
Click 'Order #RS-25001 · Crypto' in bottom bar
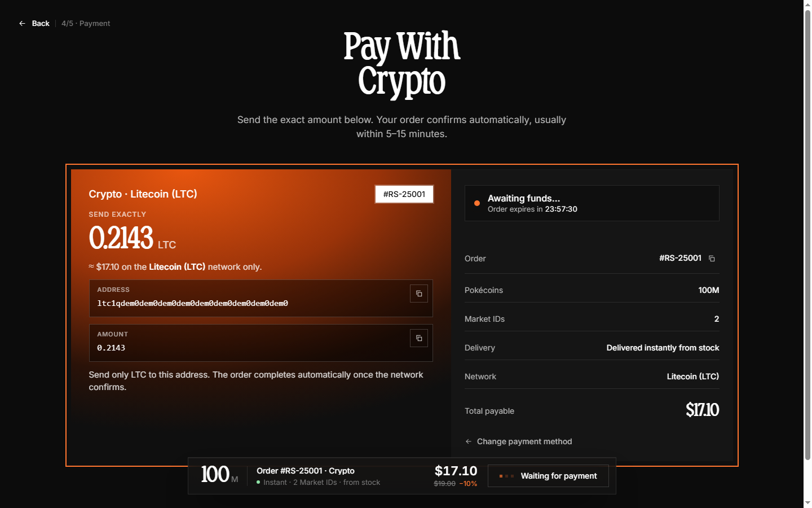[306, 471]
